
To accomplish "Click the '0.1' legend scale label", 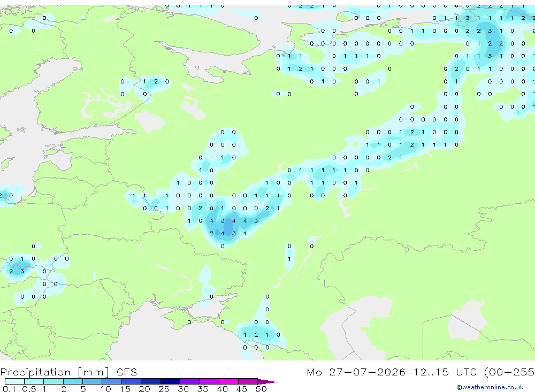I will (9, 389).
